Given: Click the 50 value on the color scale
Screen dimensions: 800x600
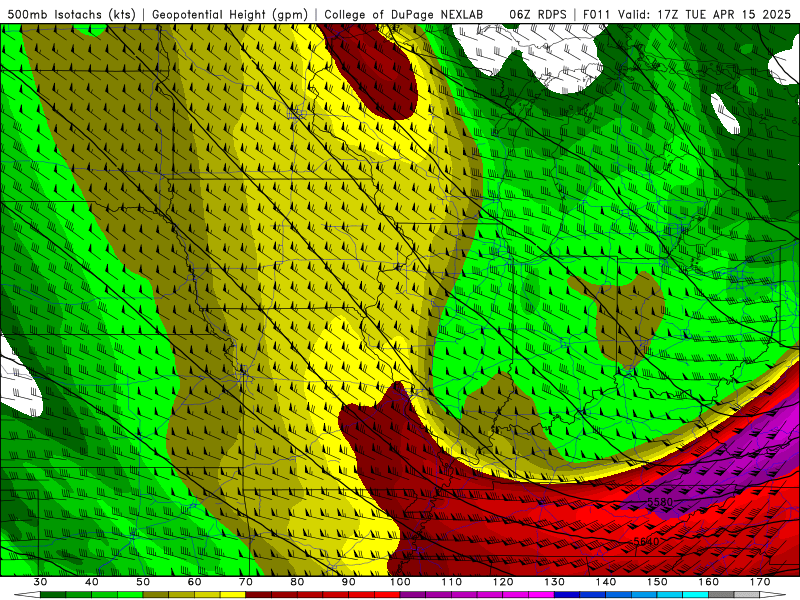Looking at the screenshot, I should coord(143,582).
